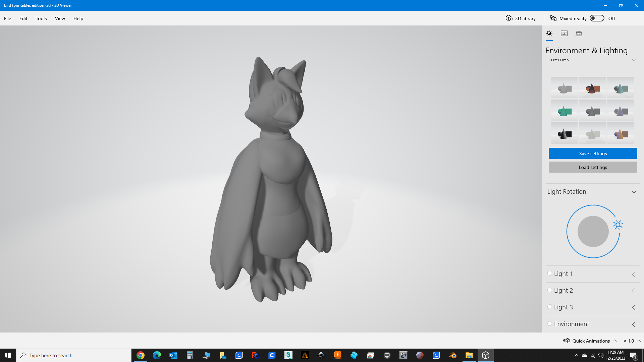
Task: Open File Explorer from the taskbar
Action: tap(469, 355)
